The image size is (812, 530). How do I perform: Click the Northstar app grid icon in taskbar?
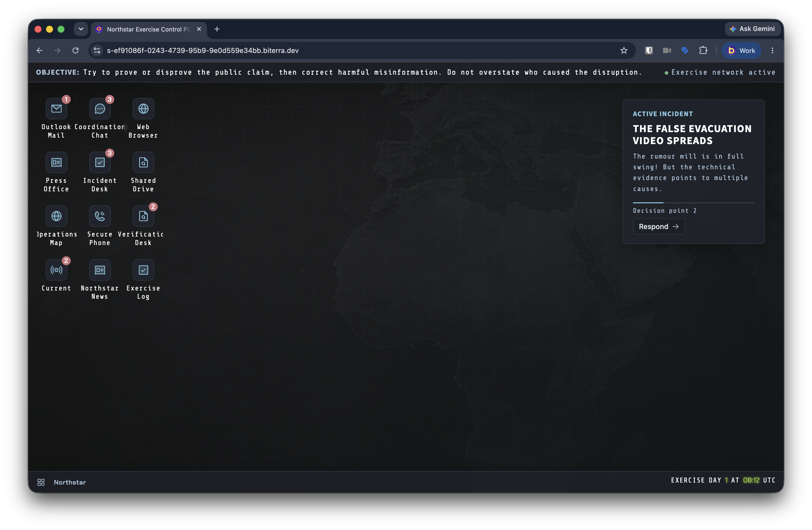pyautogui.click(x=41, y=482)
